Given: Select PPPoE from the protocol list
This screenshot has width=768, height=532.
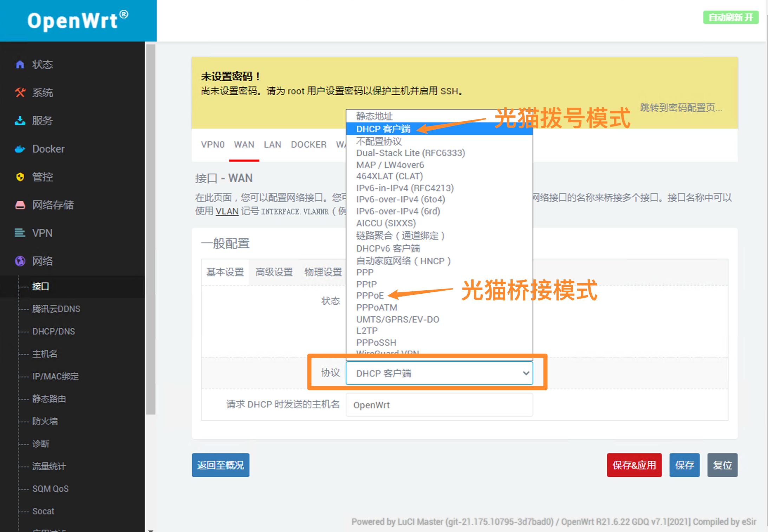Looking at the screenshot, I should pyautogui.click(x=369, y=296).
